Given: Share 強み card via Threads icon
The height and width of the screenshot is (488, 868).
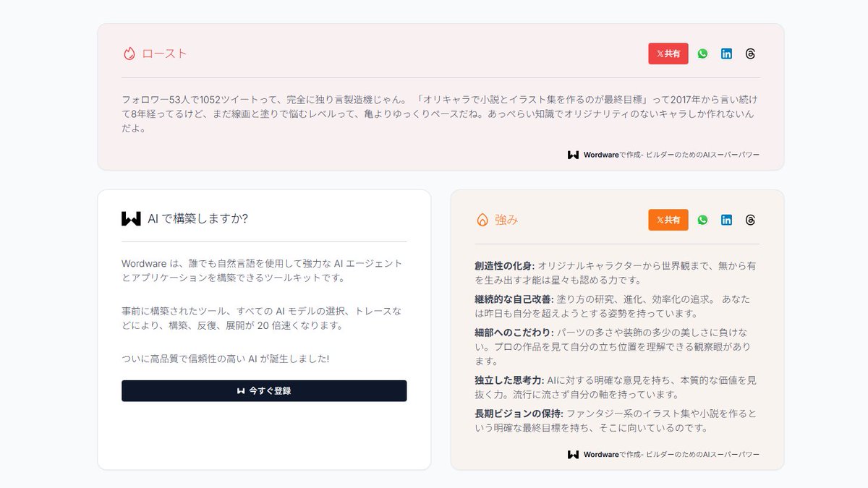Looking at the screenshot, I should click(x=750, y=220).
